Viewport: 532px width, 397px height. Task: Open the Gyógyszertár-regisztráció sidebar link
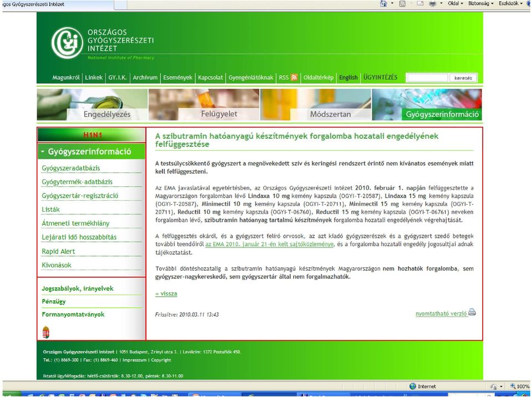coord(80,196)
